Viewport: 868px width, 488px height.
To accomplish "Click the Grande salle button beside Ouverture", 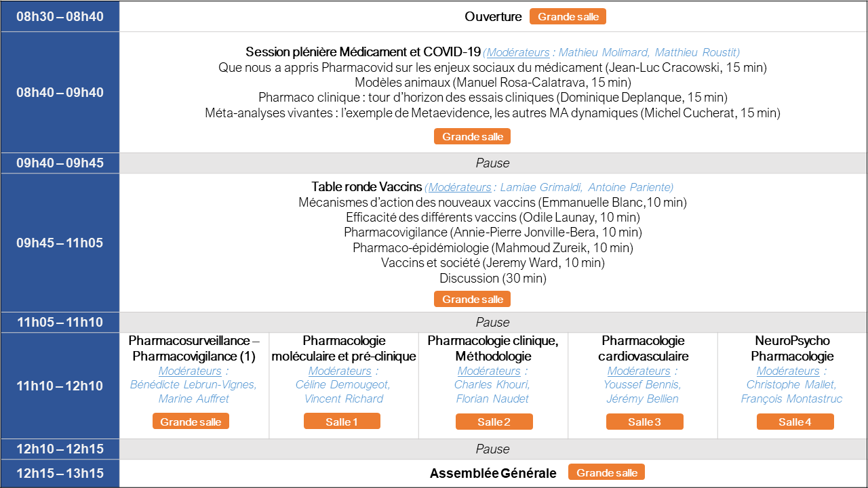I will (x=568, y=16).
